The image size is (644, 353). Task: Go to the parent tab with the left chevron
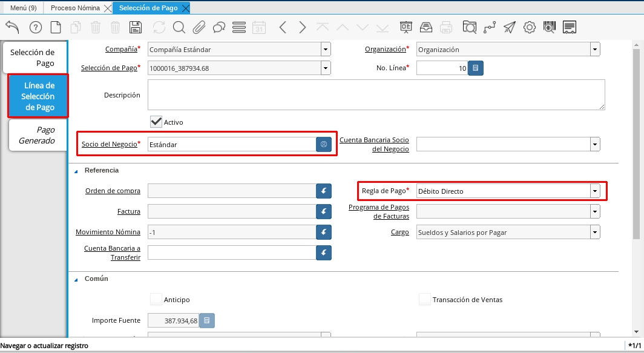tap(283, 27)
